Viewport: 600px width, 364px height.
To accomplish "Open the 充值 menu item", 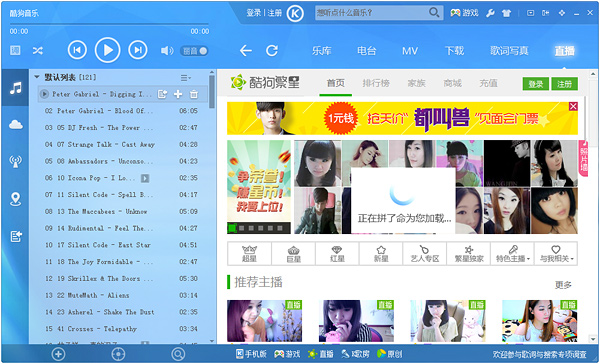I will pyautogui.click(x=488, y=83).
